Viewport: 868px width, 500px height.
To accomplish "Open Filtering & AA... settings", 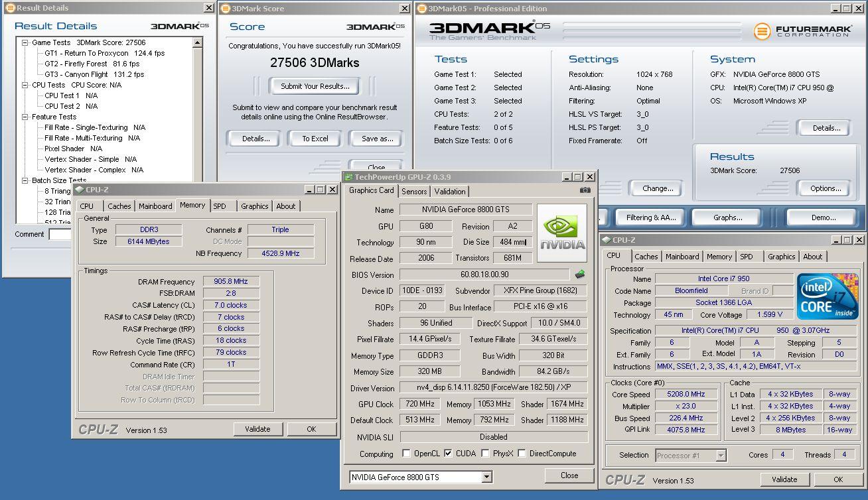I will (x=651, y=218).
